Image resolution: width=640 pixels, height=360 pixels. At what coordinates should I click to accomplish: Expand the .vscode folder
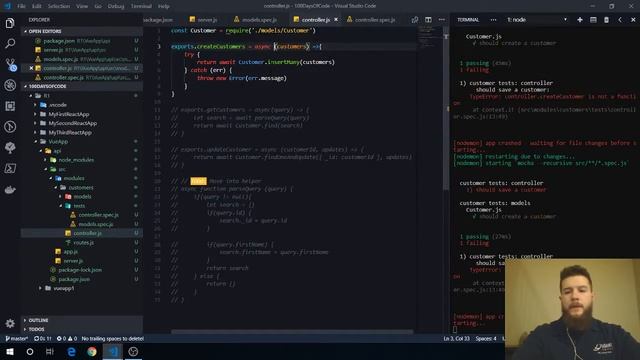57,105
